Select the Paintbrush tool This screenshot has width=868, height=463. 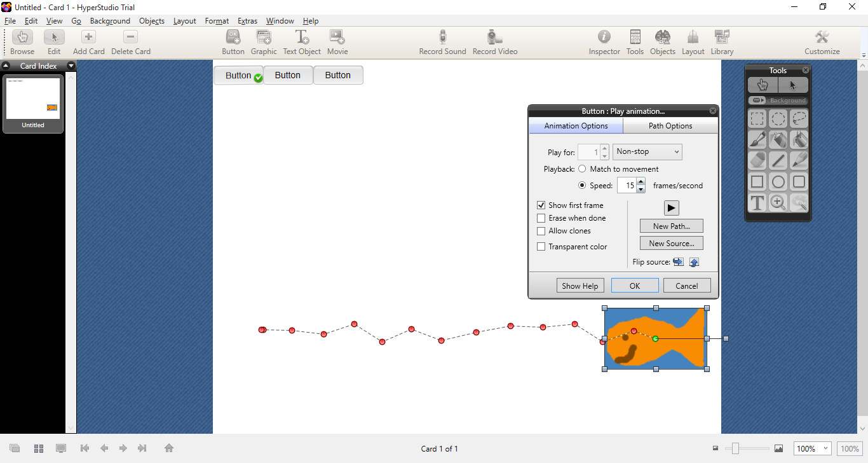tap(757, 140)
